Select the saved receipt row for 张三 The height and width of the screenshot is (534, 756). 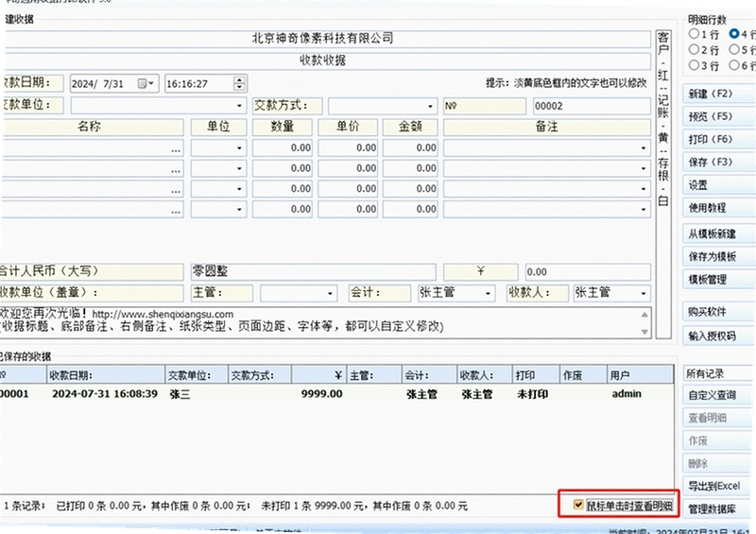(x=336, y=394)
